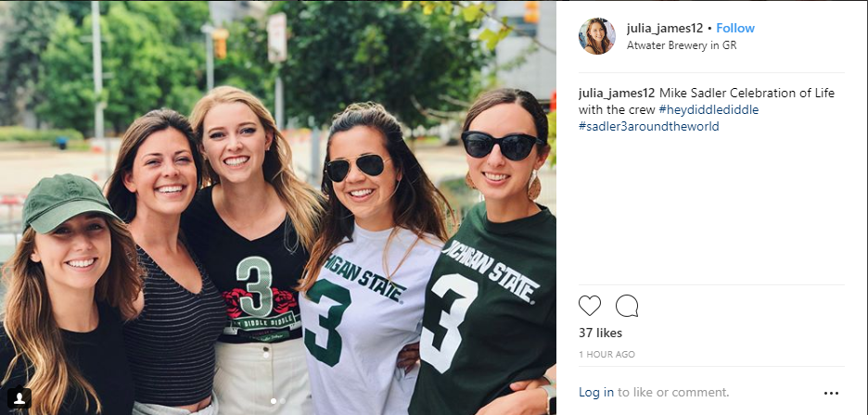Click the comment speech bubble icon
868x415 pixels.
[627, 306]
